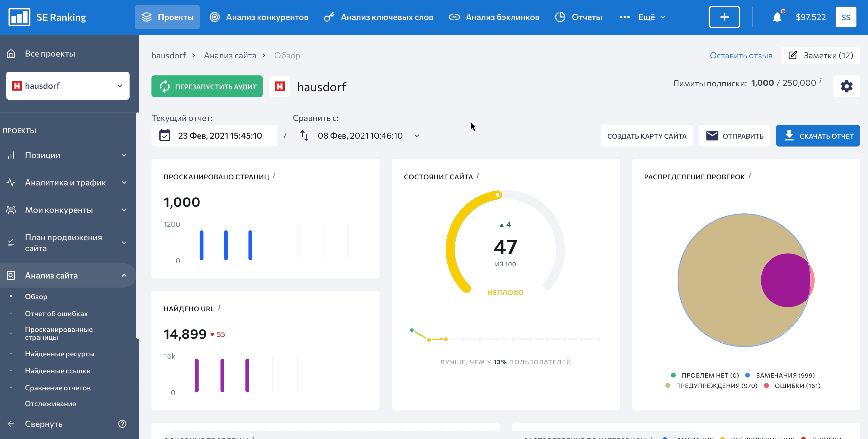This screenshot has width=868, height=439.
Task: Collapse the Анализ сайта section
Action: [x=68, y=275]
